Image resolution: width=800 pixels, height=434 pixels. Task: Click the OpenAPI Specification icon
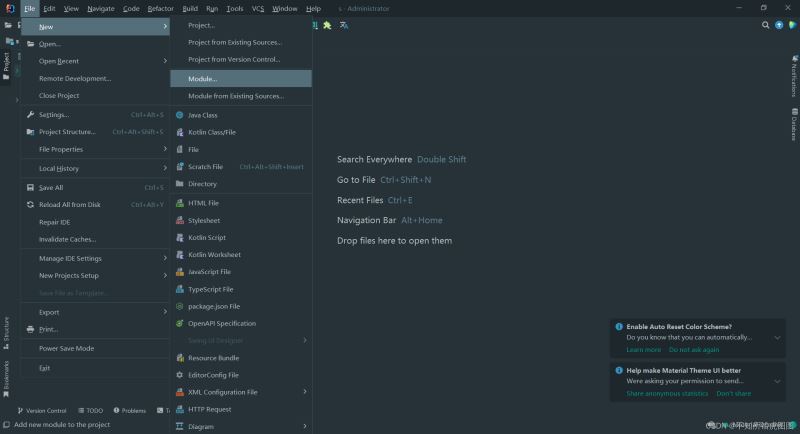(x=180, y=323)
